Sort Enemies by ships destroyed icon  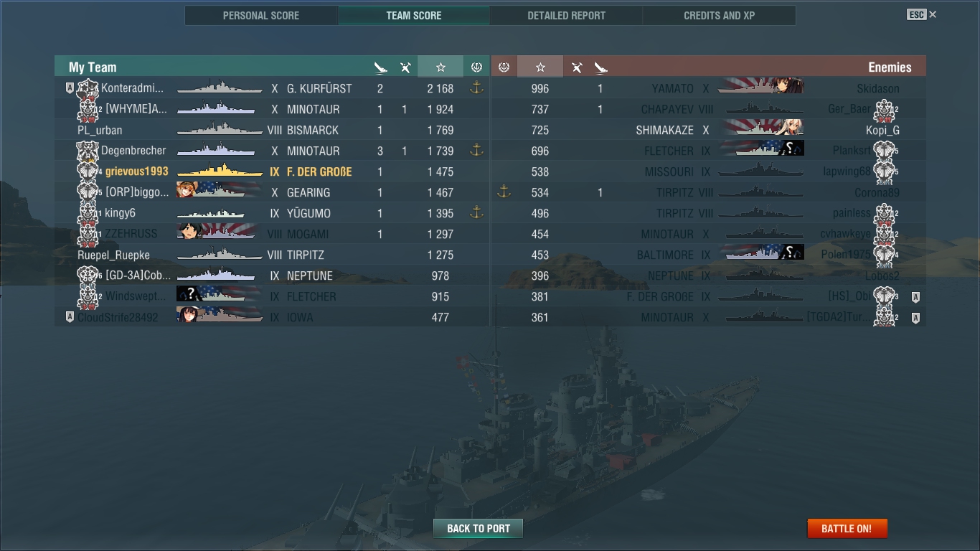(601, 67)
